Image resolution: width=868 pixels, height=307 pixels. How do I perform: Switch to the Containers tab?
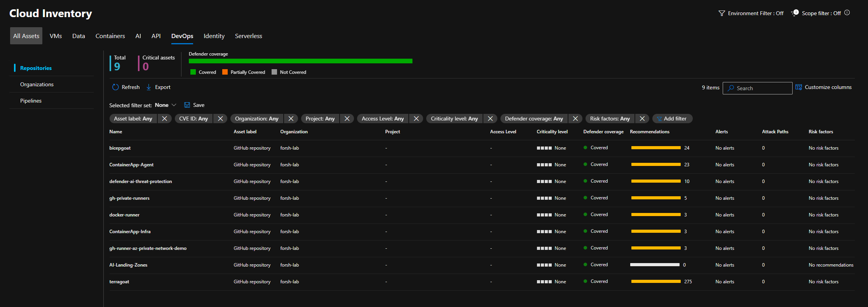click(110, 36)
